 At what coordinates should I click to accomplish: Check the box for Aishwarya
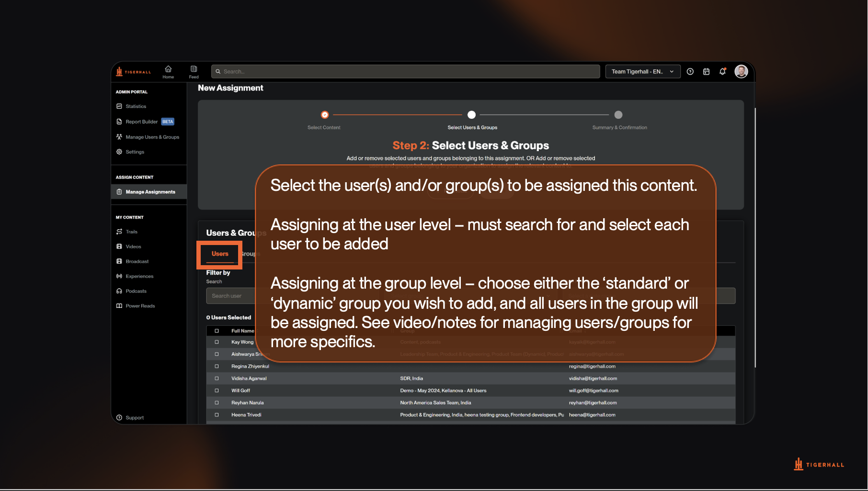[217, 354]
